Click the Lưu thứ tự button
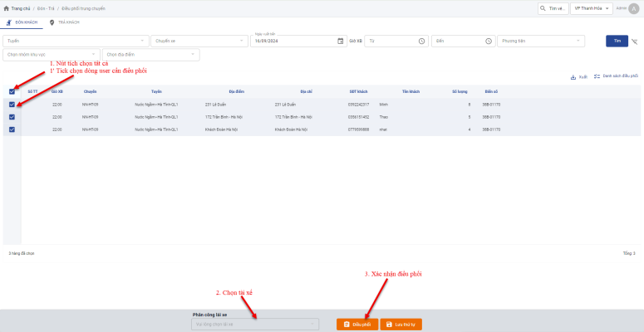The width and height of the screenshot is (644, 332). click(x=402, y=325)
